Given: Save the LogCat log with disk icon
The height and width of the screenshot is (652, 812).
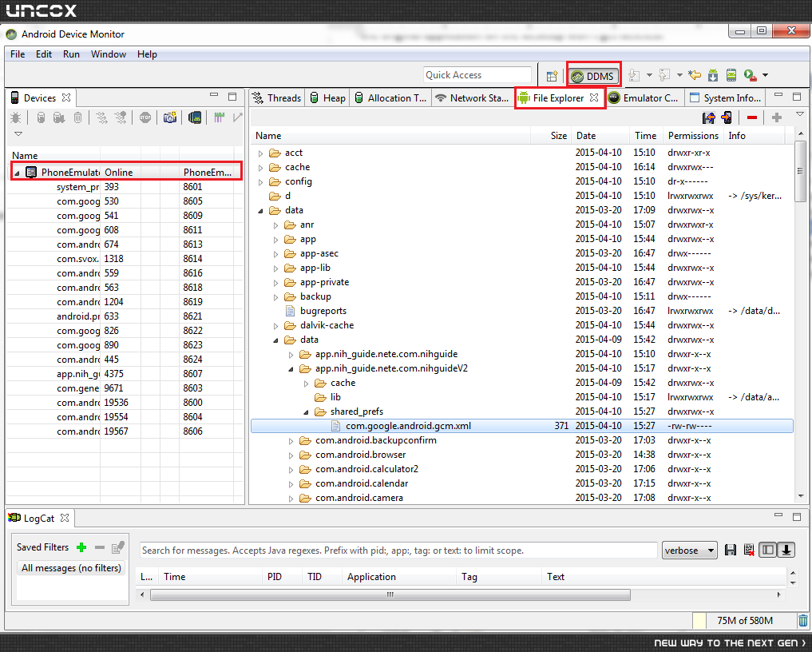Looking at the screenshot, I should point(731,550).
